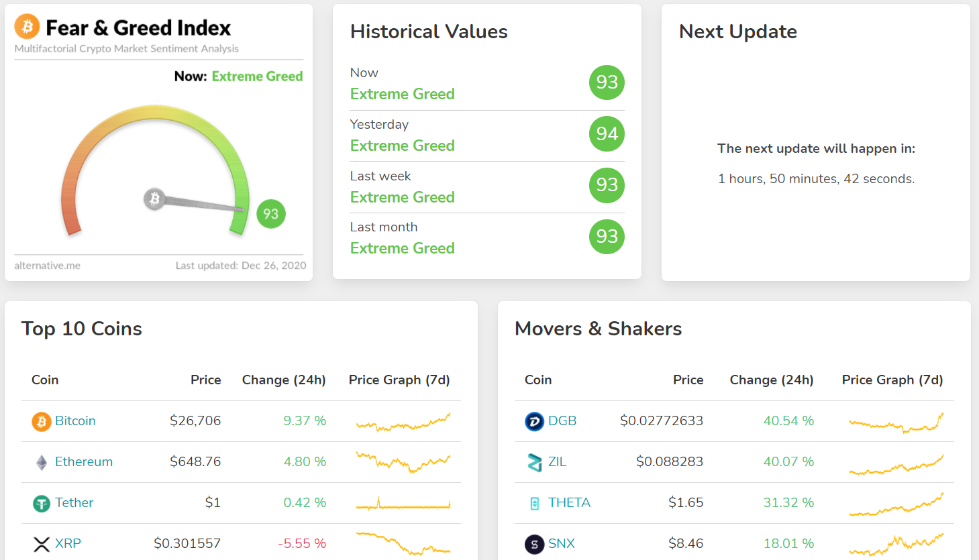Click DGB price $0.02772633
The image size is (979, 560).
click(x=662, y=421)
